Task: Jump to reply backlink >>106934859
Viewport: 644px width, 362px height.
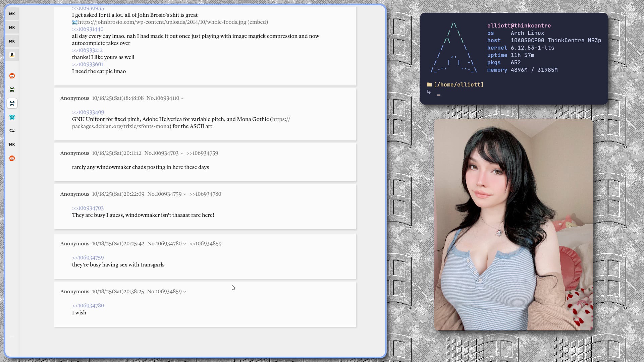Action: [205, 244]
